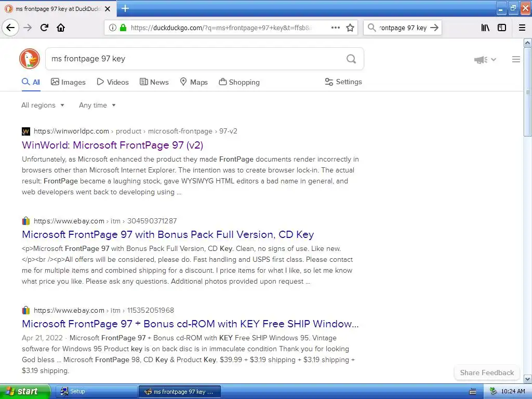Open the Library bookmarks icon

[485, 28]
